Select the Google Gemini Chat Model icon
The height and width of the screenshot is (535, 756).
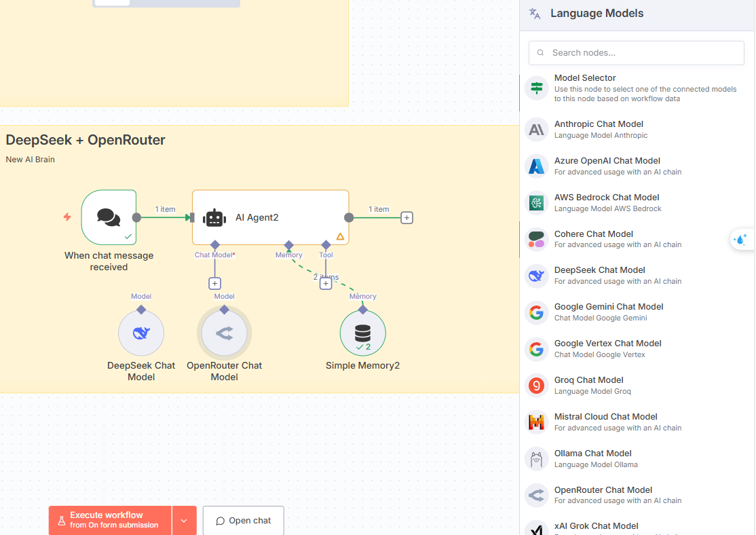(x=537, y=312)
